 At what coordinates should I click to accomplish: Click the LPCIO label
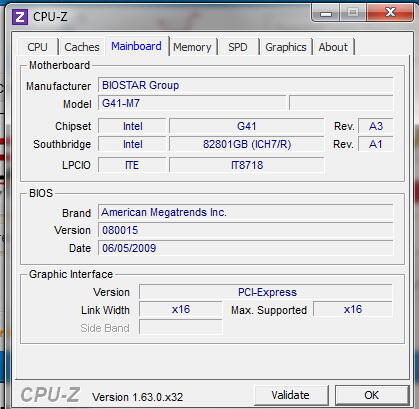tap(76, 165)
